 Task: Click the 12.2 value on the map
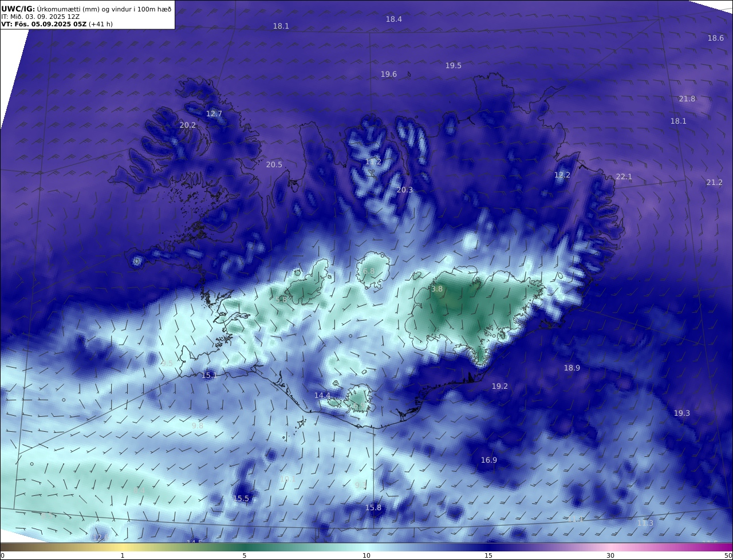pyautogui.click(x=562, y=175)
